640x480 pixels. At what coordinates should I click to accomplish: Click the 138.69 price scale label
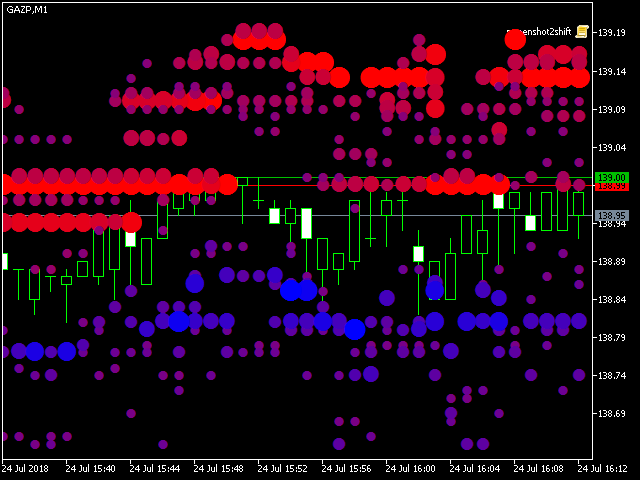611,413
